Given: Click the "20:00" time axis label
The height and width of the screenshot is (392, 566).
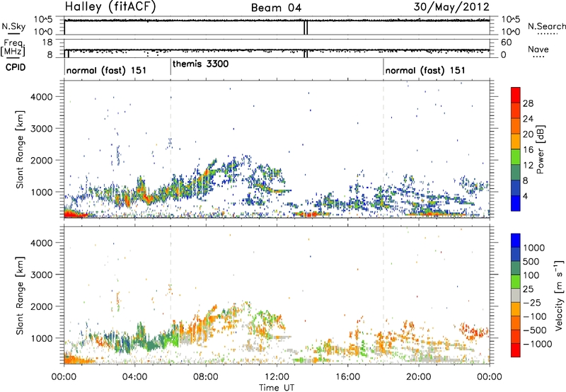Looking at the screenshot, I should [x=419, y=377].
